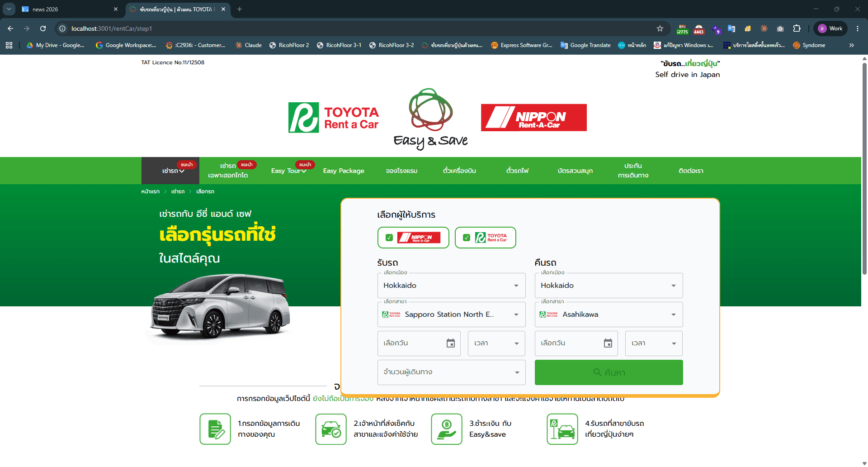This screenshot has height=467, width=868.
Task: Open the Asahikawa return branch dropdown
Action: (609, 315)
